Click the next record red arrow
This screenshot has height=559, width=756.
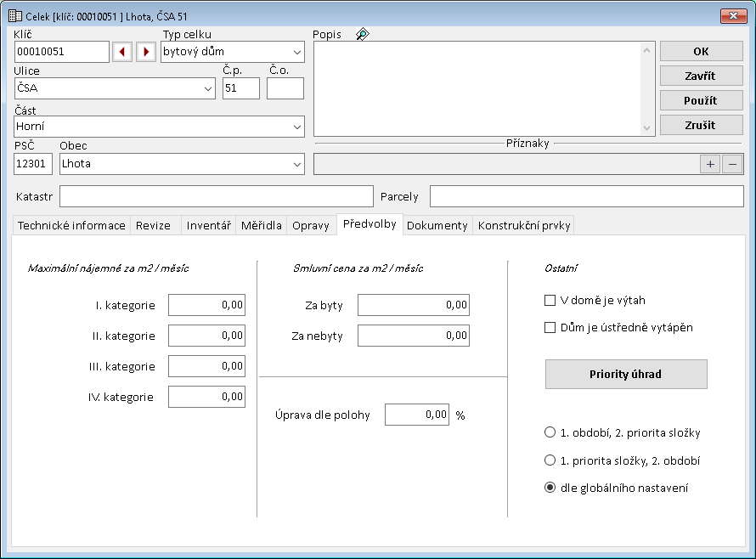146,52
